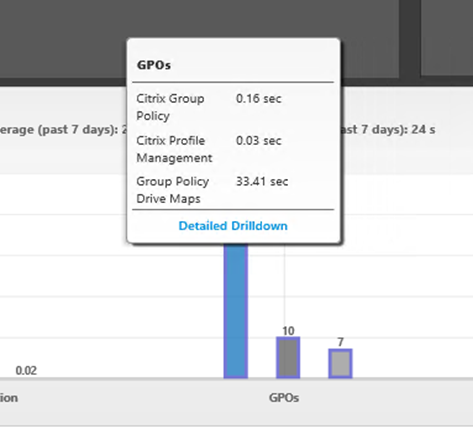Click the truncated 'ion' axis label
The height and width of the screenshot is (434, 473).
(9, 398)
